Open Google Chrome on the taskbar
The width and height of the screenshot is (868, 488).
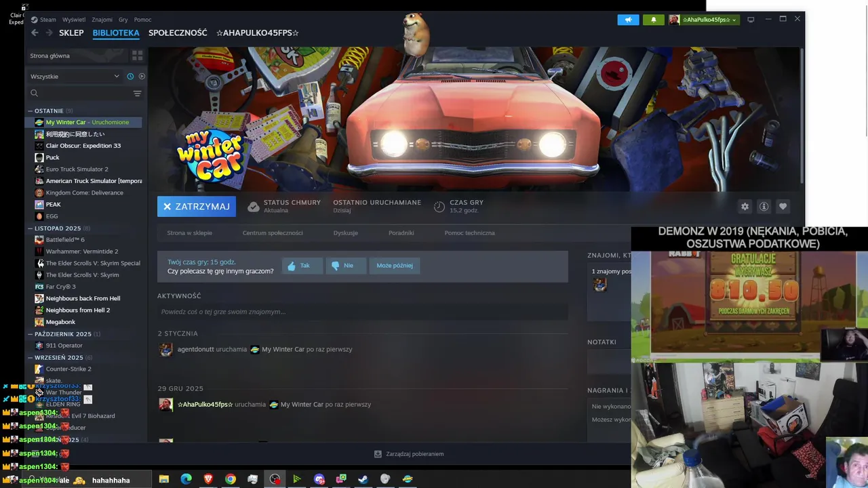pyautogui.click(x=231, y=479)
